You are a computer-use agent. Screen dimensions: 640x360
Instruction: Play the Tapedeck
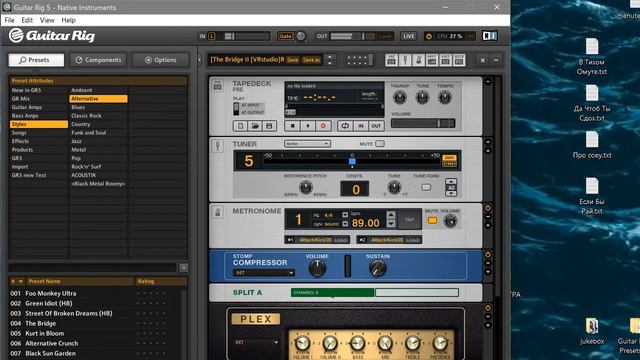tap(308, 126)
